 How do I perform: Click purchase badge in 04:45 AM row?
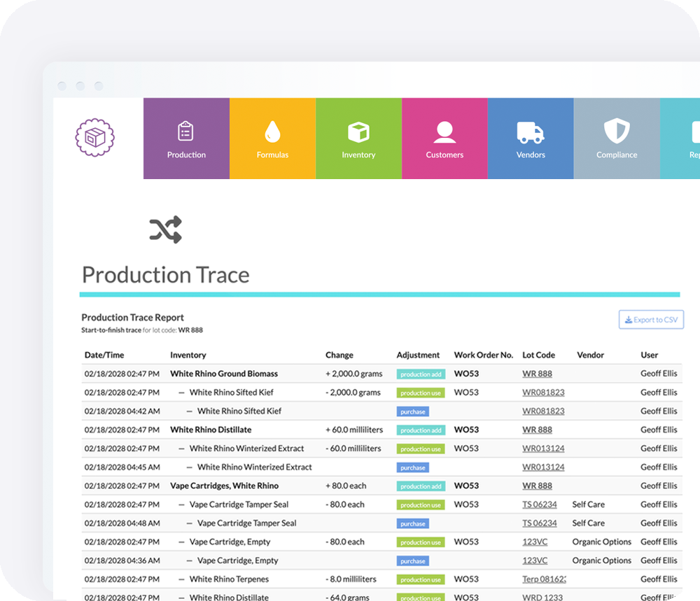click(x=412, y=467)
